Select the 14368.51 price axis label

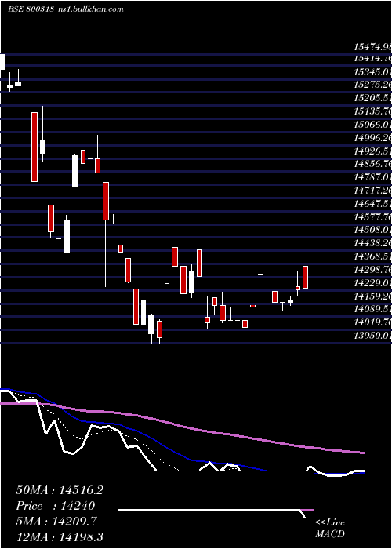click(372, 256)
